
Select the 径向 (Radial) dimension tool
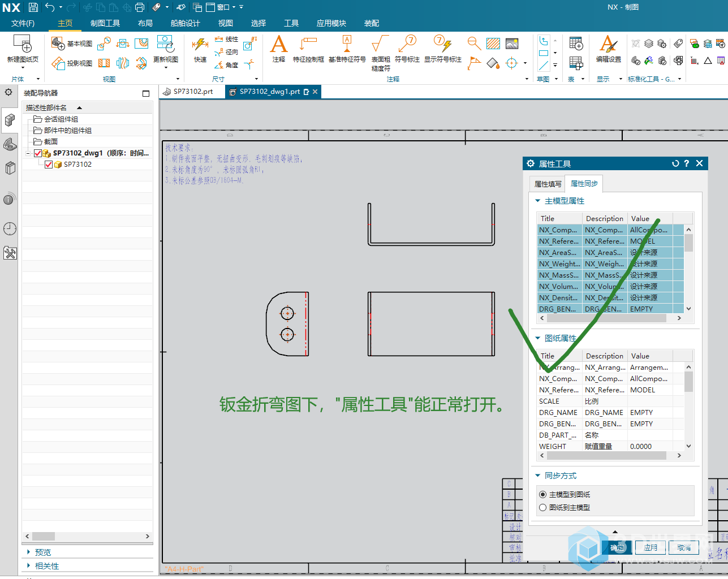tap(226, 52)
